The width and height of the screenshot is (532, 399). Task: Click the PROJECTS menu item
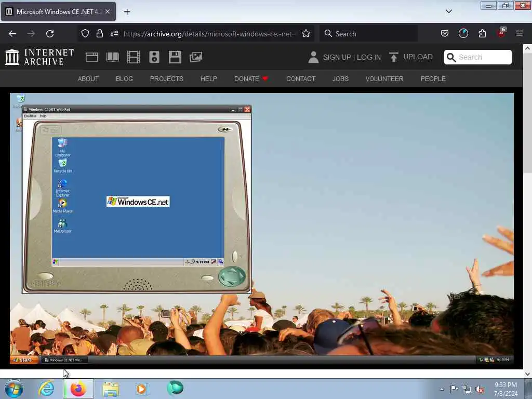(167, 79)
